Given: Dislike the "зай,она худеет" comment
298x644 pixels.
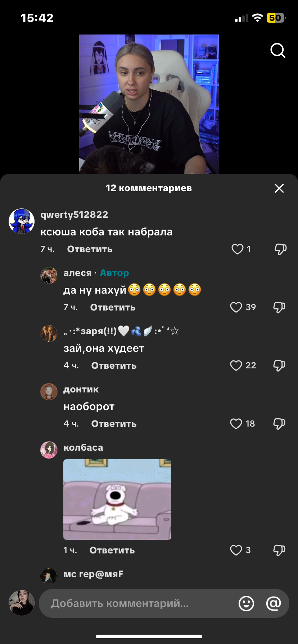Looking at the screenshot, I should [x=279, y=365].
